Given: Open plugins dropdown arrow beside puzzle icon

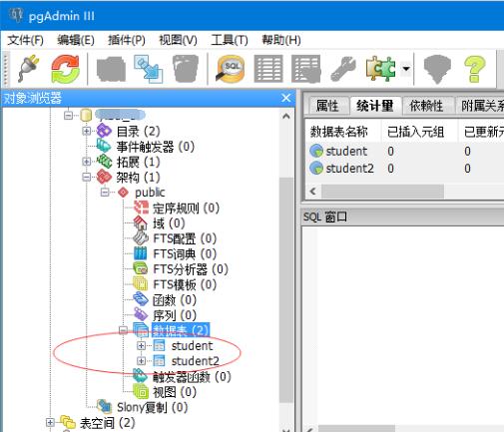Looking at the screenshot, I should [x=406, y=69].
